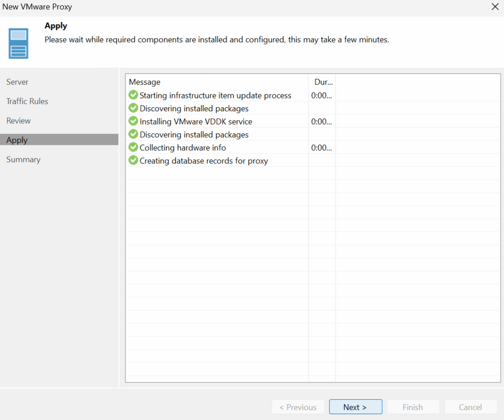The width and height of the screenshot is (504, 420).
Task: Click the Dur... column header
Action: pyautogui.click(x=322, y=82)
